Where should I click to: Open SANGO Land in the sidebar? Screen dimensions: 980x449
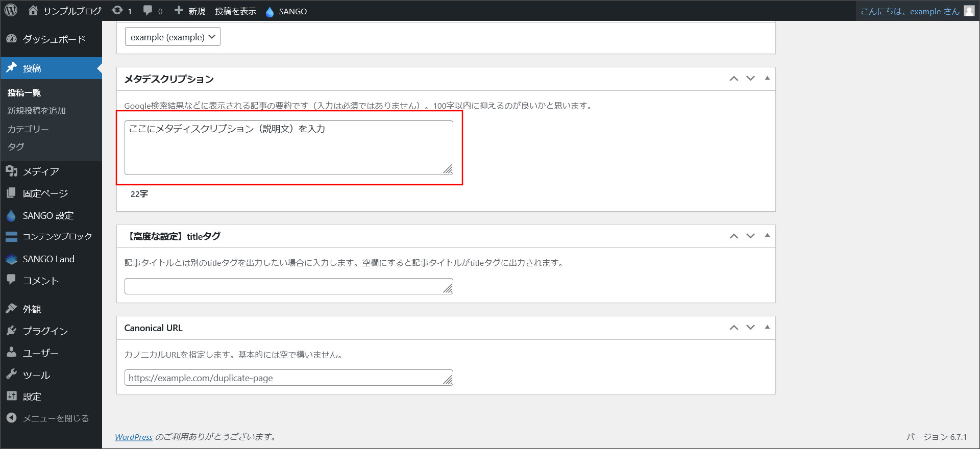click(48, 259)
